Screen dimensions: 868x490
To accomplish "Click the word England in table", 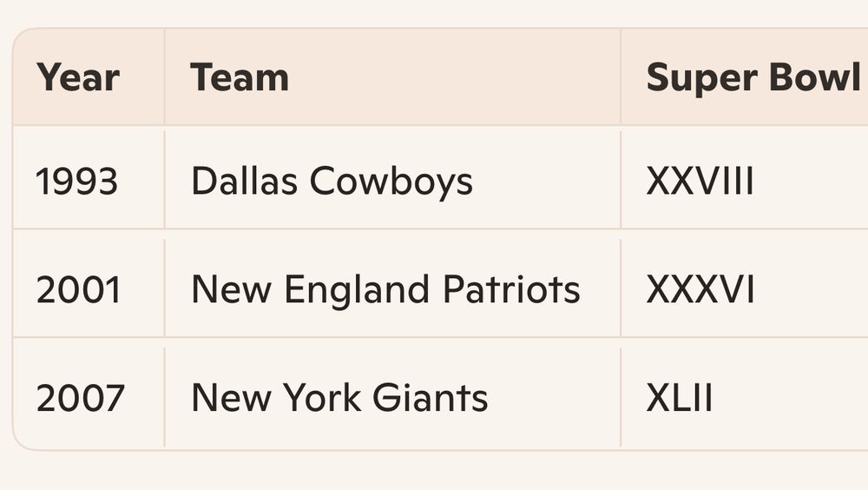I will click(x=357, y=290).
